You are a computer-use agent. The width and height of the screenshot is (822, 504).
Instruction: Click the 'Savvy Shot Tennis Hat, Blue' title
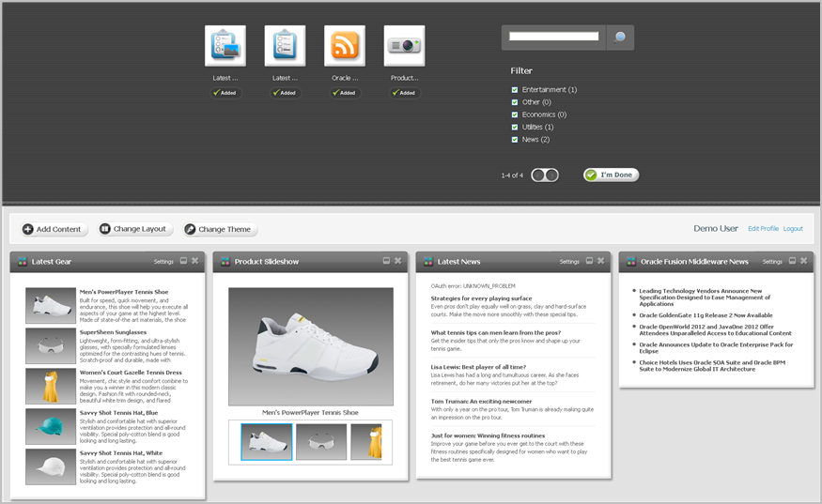[118, 413]
